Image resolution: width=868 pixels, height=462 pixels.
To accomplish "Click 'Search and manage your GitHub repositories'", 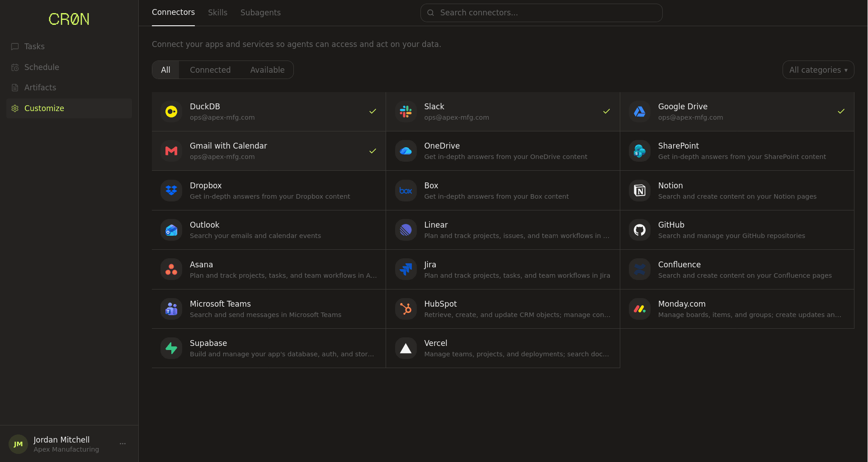I will (x=731, y=236).
